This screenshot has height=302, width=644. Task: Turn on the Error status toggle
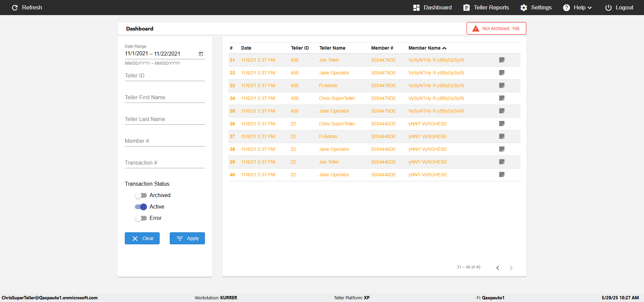click(141, 218)
